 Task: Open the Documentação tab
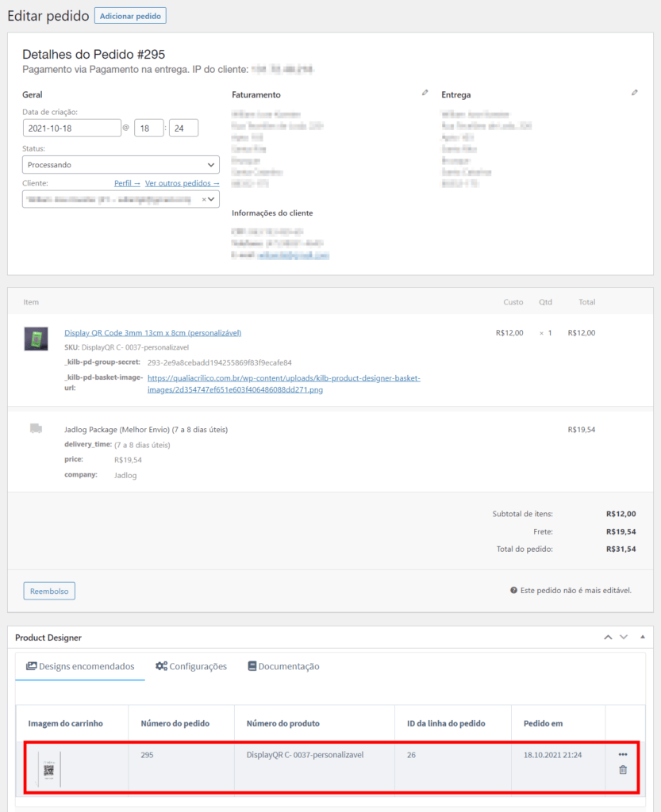283,667
